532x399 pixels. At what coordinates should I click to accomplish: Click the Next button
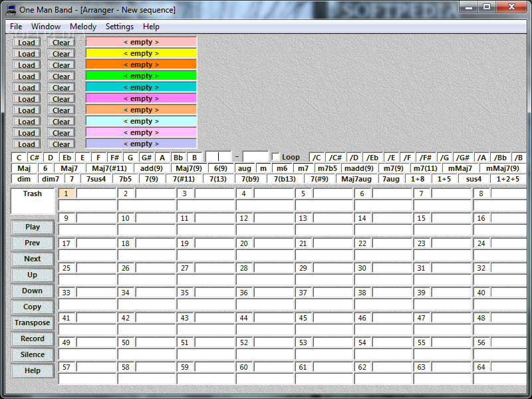click(x=33, y=259)
